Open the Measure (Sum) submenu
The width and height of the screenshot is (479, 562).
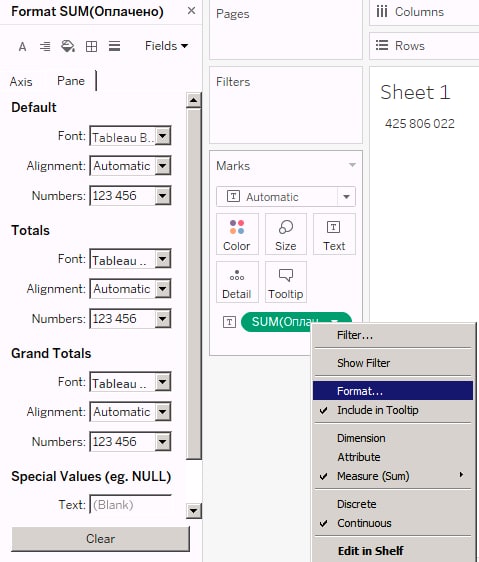(393, 476)
